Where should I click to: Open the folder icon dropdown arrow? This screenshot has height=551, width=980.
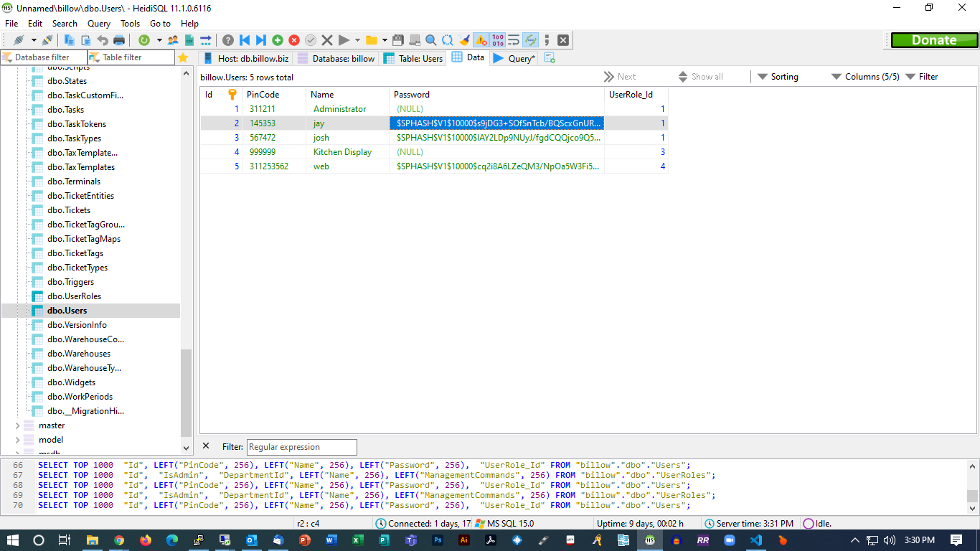pyautogui.click(x=385, y=40)
